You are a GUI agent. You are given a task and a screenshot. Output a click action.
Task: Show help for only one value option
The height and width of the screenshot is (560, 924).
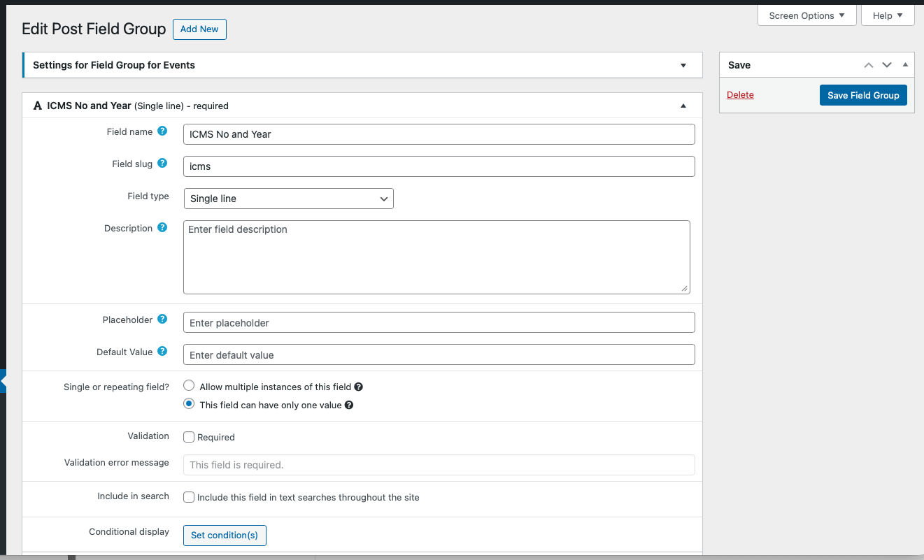pos(349,405)
